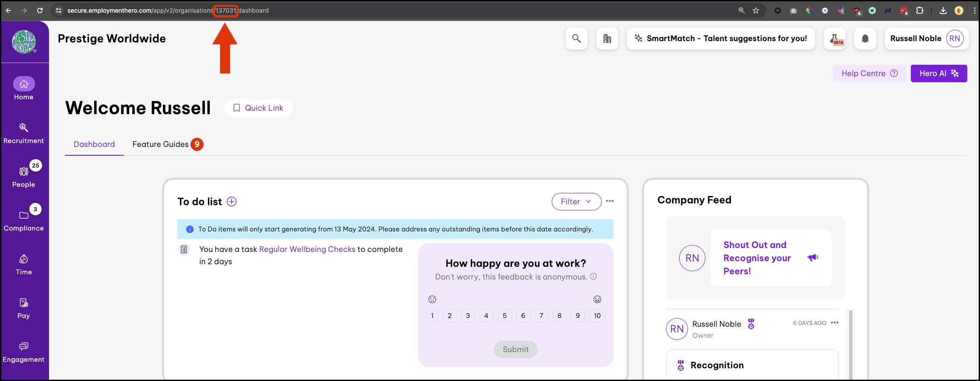
Task: Click the notifications bell icon
Action: [865, 38]
